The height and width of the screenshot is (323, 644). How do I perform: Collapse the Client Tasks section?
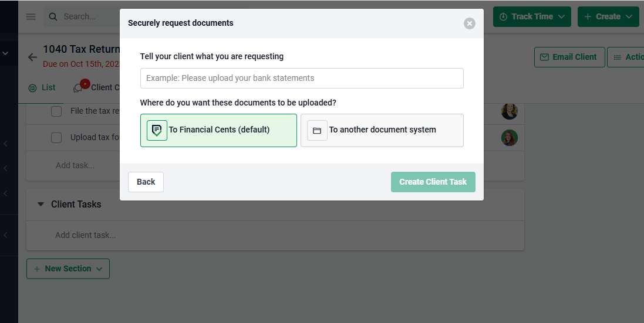pyautogui.click(x=41, y=204)
